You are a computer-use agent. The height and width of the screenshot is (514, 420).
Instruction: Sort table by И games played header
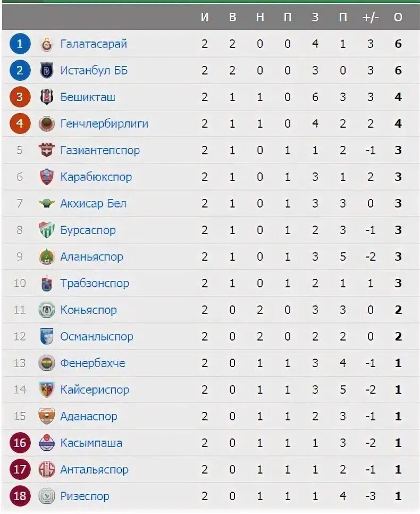pos(205,18)
